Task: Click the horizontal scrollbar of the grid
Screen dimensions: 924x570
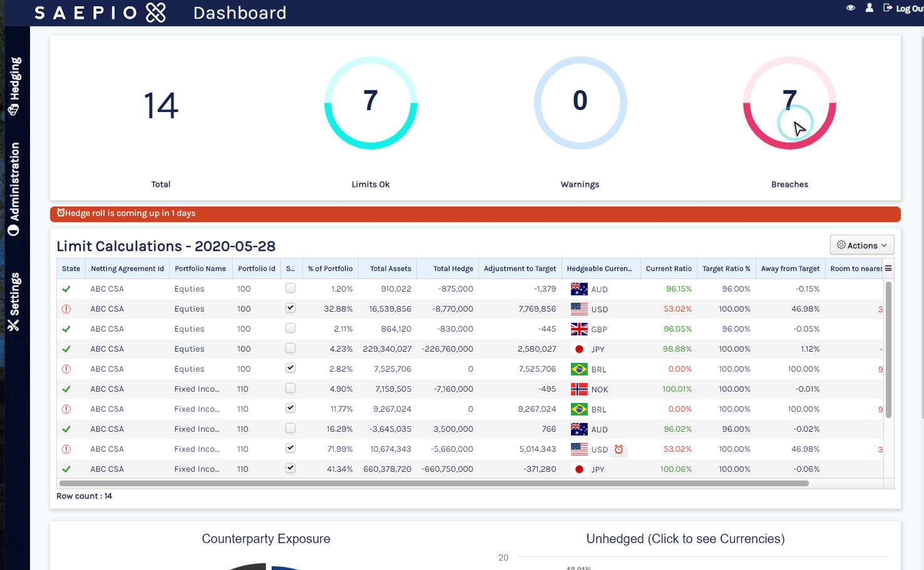Action: pyautogui.click(x=434, y=483)
